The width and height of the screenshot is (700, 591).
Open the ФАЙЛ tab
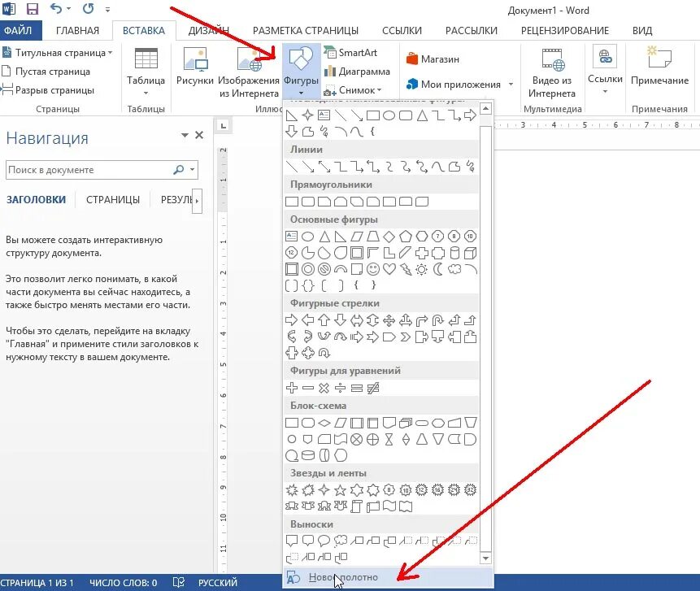[x=20, y=31]
